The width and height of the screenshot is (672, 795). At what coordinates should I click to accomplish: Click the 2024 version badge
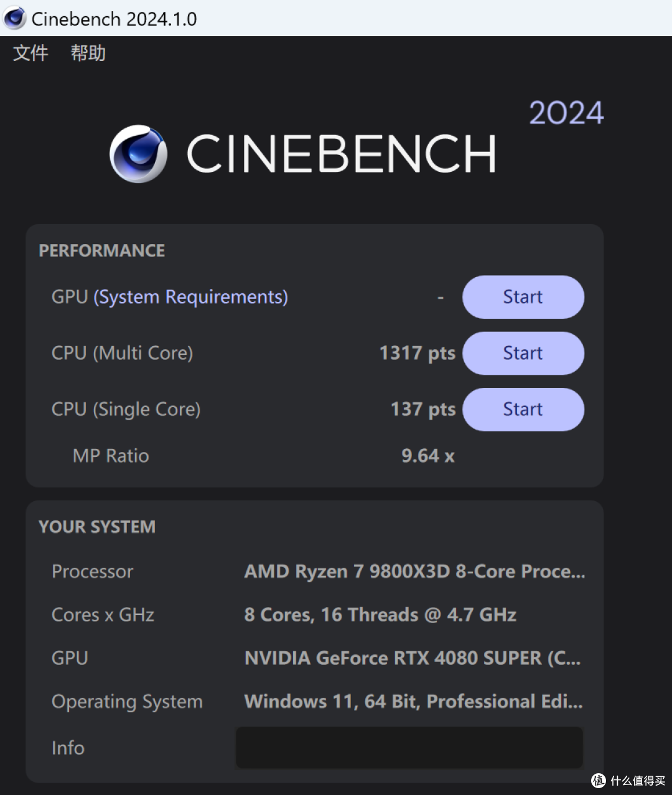tap(566, 113)
